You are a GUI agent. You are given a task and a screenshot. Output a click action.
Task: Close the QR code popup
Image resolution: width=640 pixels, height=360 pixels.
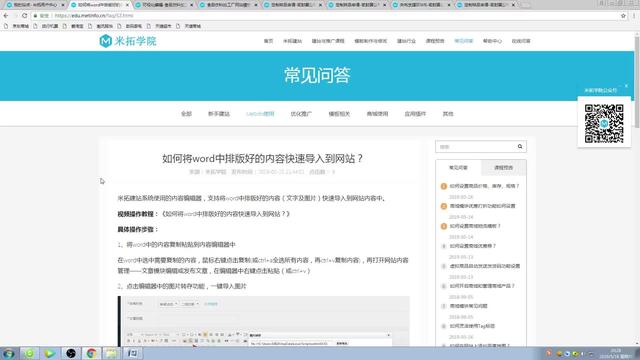[x=626, y=86]
